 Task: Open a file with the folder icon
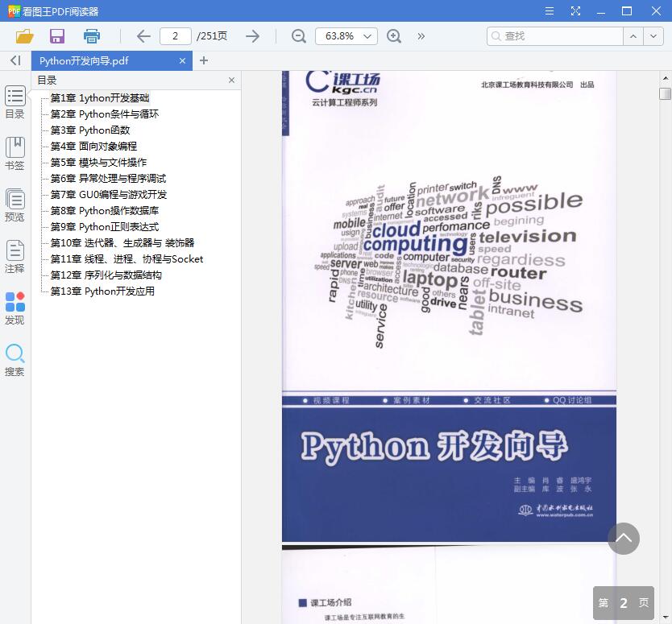[x=23, y=36]
